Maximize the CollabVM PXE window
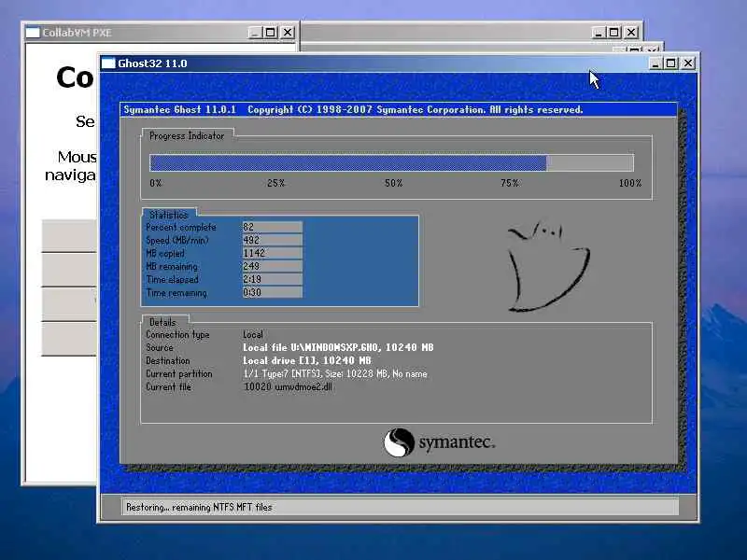747x560 pixels. click(x=270, y=33)
